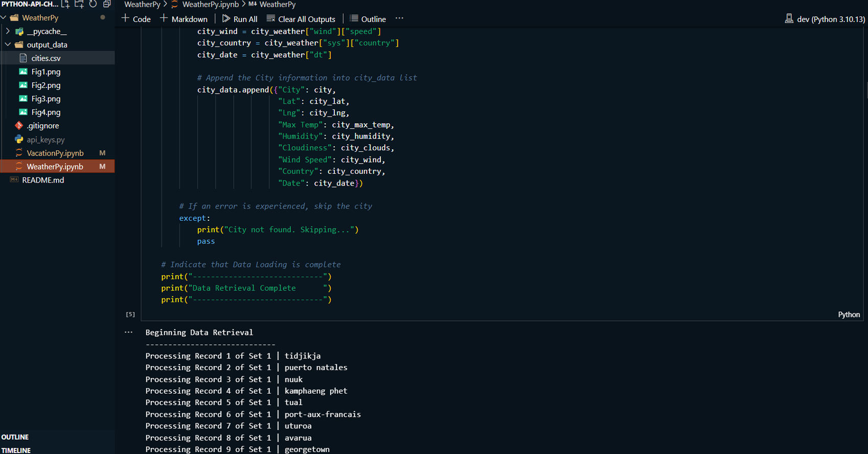The image size is (868, 454).
Task: Clear All Outputs in the notebook
Action: click(x=301, y=19)
